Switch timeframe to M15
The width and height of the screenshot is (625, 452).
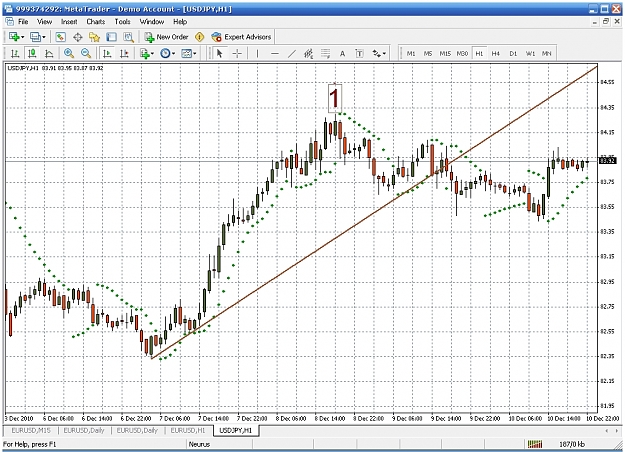tap(445, 53)
